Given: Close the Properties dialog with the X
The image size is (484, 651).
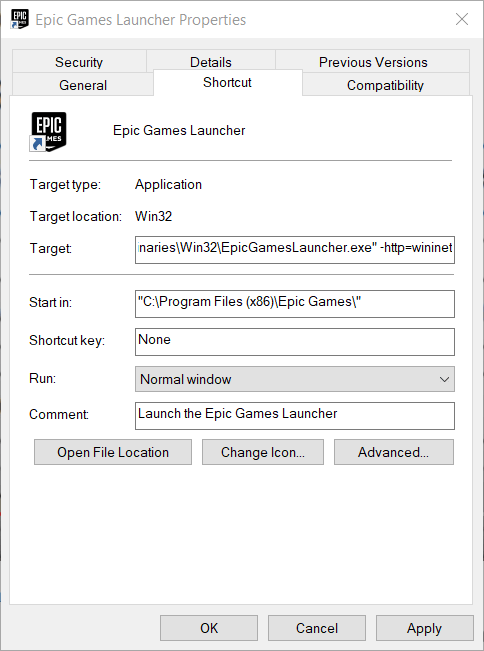Looking at the screenshot, I should tap(462, 19).
